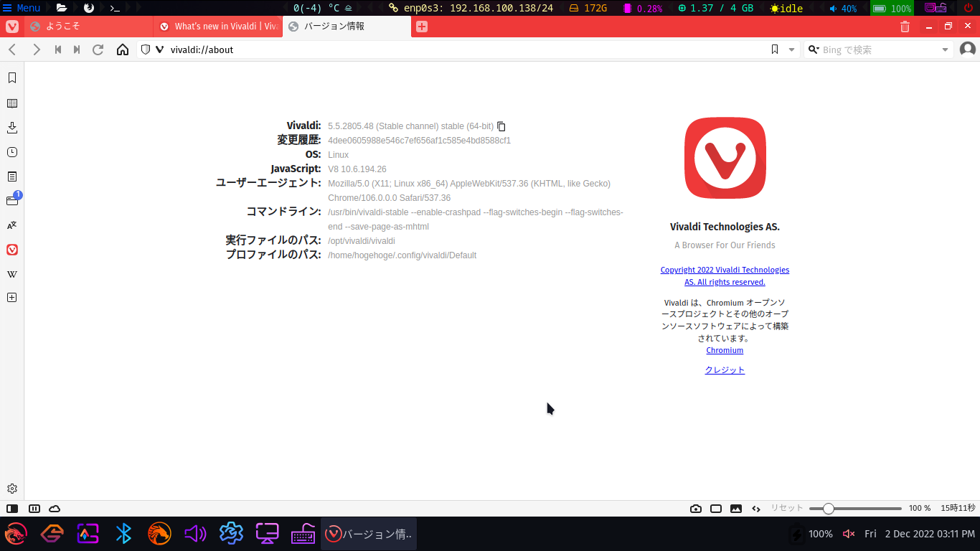980x551 pixels.
Task: Open the system Menu button
Action: pyautogui.click(x=22, y=8)
